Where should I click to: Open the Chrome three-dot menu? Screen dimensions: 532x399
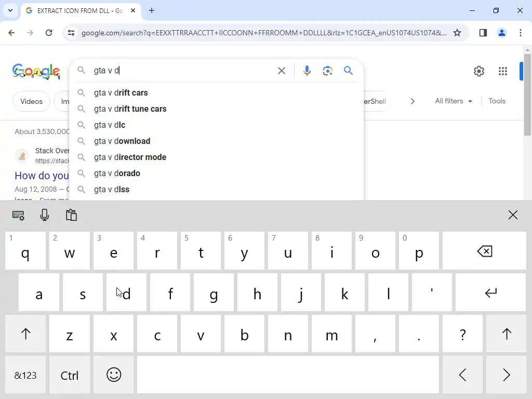click(521, 33)
